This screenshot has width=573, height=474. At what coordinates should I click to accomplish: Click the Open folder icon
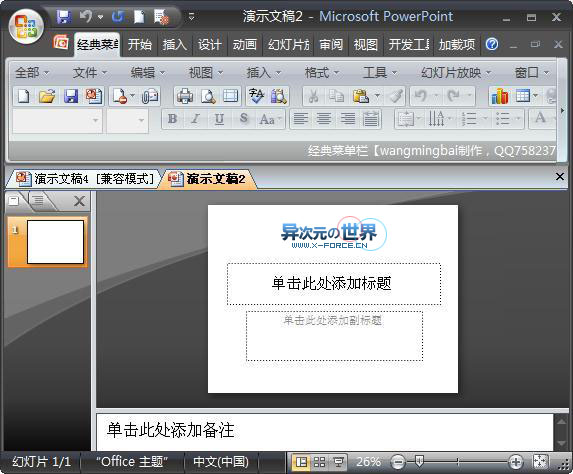(47, 96)
